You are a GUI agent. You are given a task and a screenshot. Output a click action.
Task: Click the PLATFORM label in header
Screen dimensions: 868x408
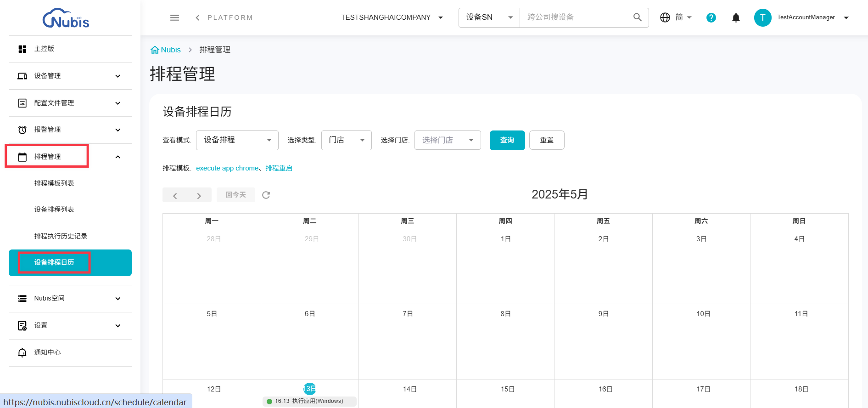(x=230, y=17)
